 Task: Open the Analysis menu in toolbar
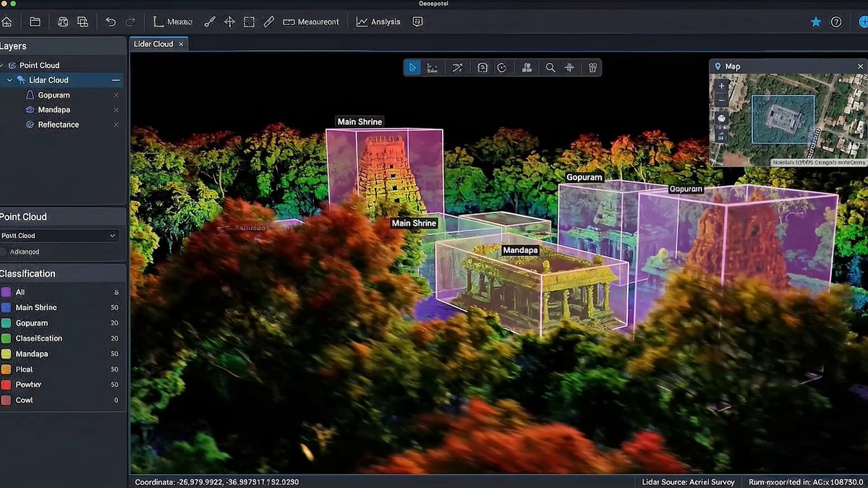(378, 22)
